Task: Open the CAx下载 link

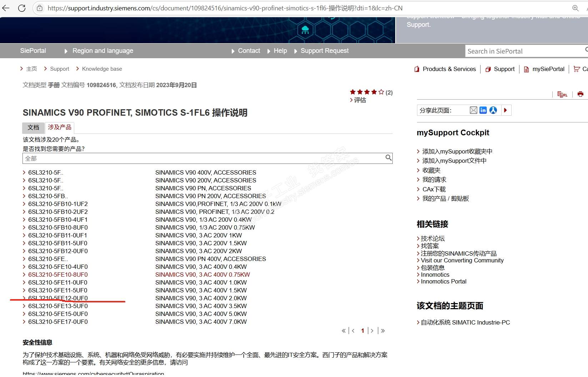Action: pyautogui.click(x=434, y=190)
